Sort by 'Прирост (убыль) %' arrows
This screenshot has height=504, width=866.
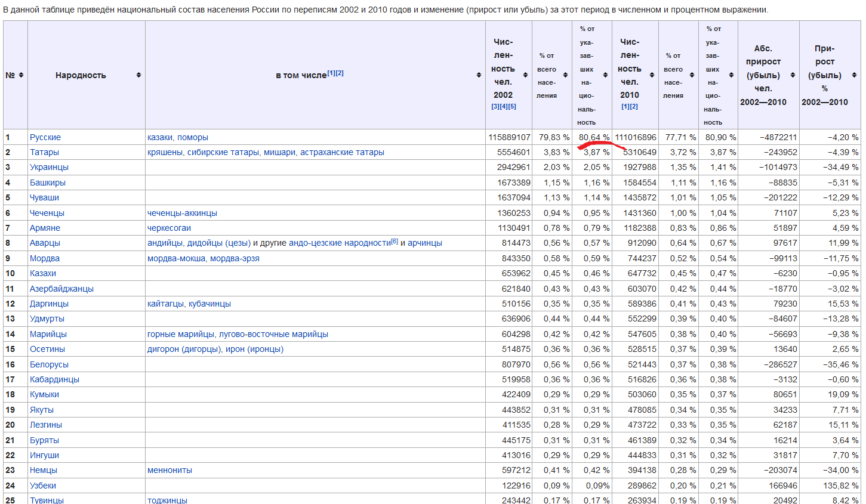(x=854, y=75)
